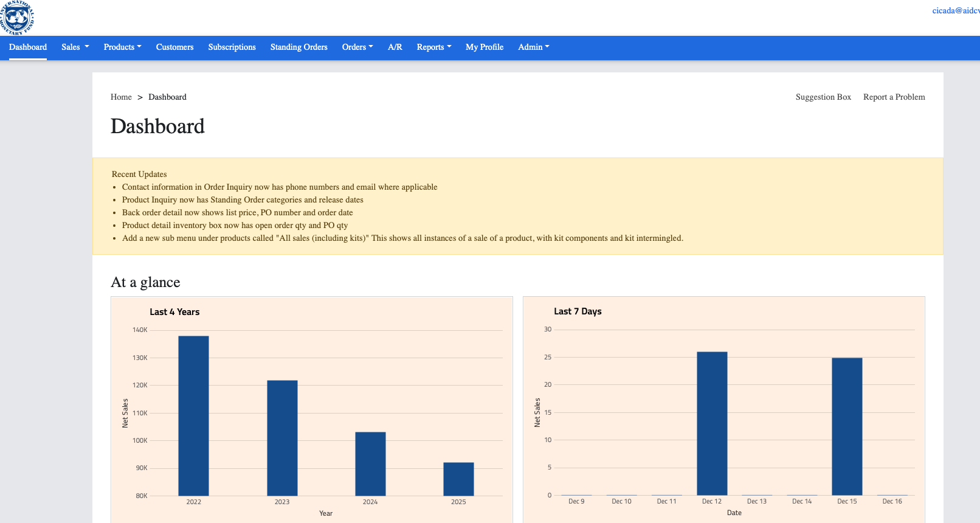Click the update about Product Inquiry
The width and height of the screenshot is (980, 523).
(243, 199)
